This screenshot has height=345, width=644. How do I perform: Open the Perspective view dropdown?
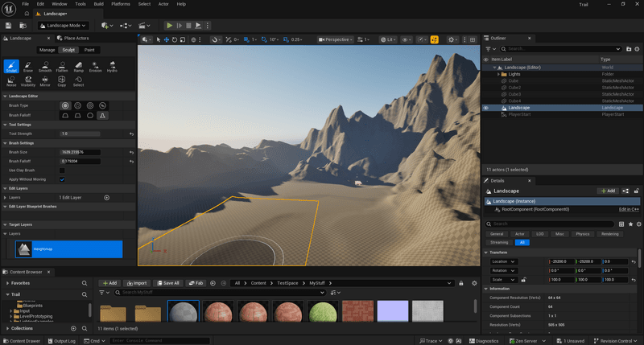click(336, 39)
